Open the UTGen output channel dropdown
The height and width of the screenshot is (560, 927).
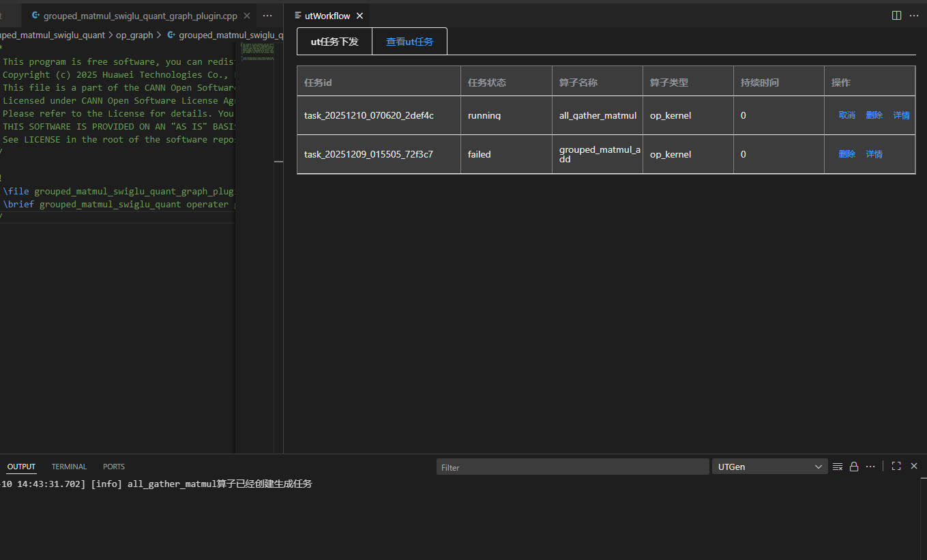[x=769, y=467]
